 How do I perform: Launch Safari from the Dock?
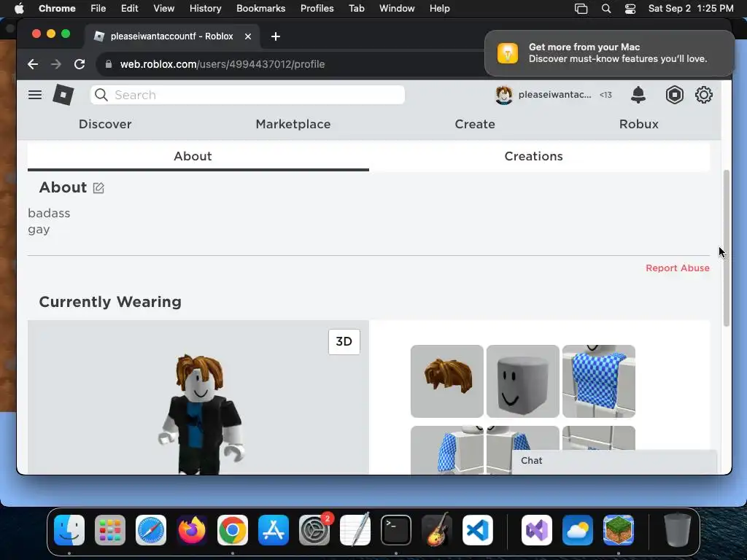(151, 530)
